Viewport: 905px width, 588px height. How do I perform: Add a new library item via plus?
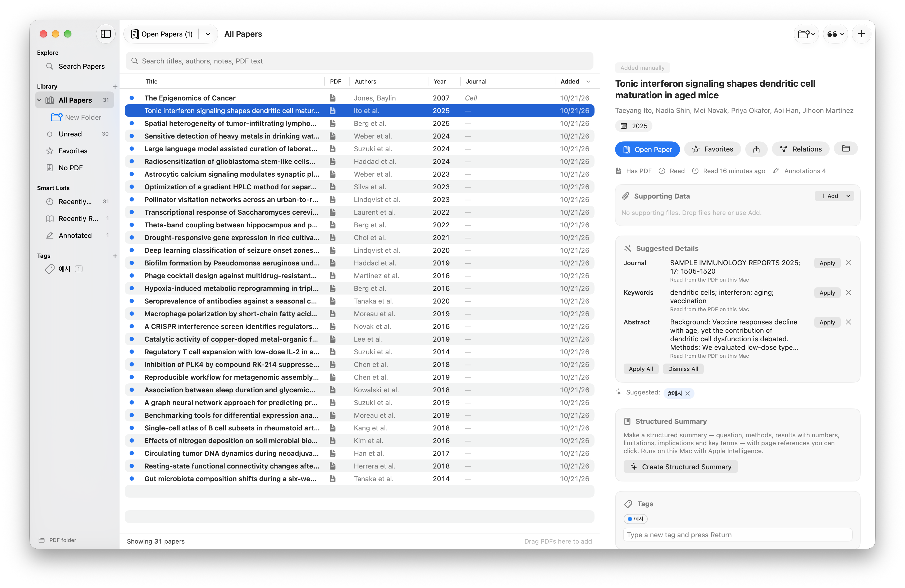tap(115, 87)
